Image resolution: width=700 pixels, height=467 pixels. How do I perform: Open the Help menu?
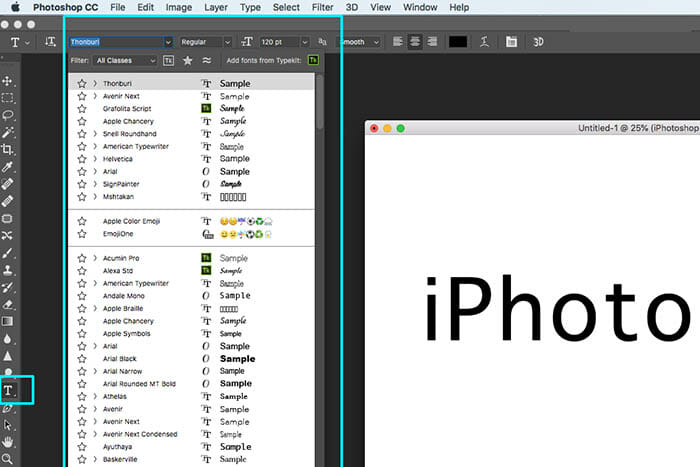click(459, 7)
